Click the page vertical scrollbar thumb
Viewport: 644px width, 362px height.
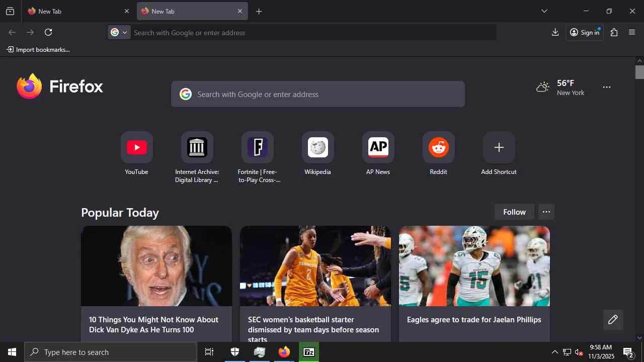coord(639,72)
